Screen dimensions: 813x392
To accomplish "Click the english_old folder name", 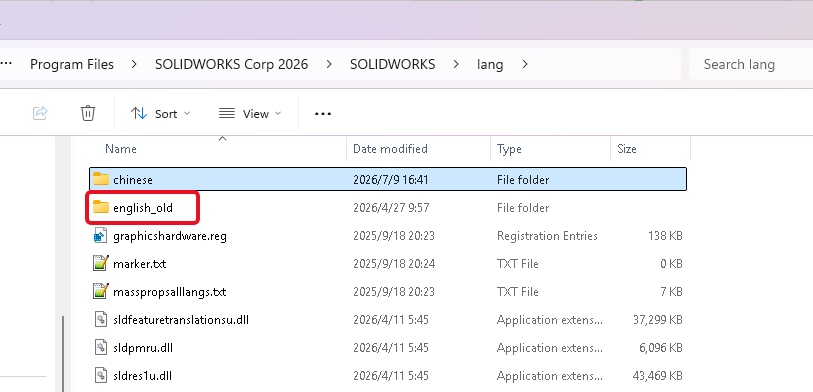I will pyautogui.click(x=143, y=208).
